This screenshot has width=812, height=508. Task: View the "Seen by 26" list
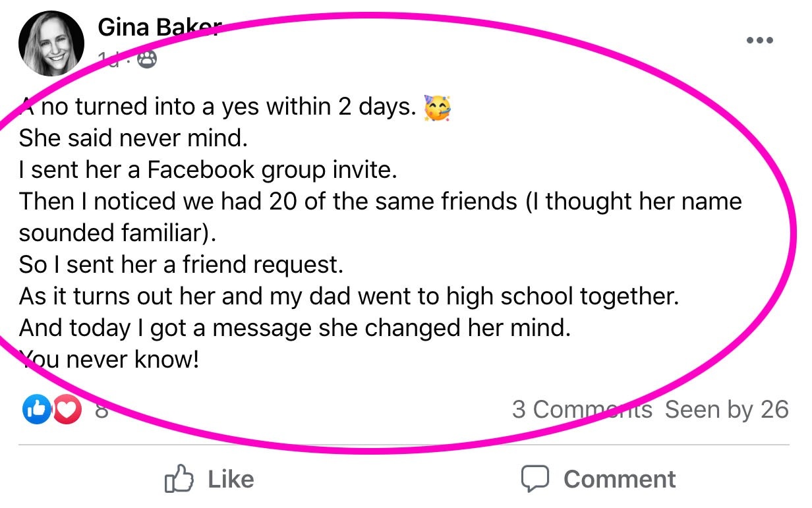[x=726, y=410]
